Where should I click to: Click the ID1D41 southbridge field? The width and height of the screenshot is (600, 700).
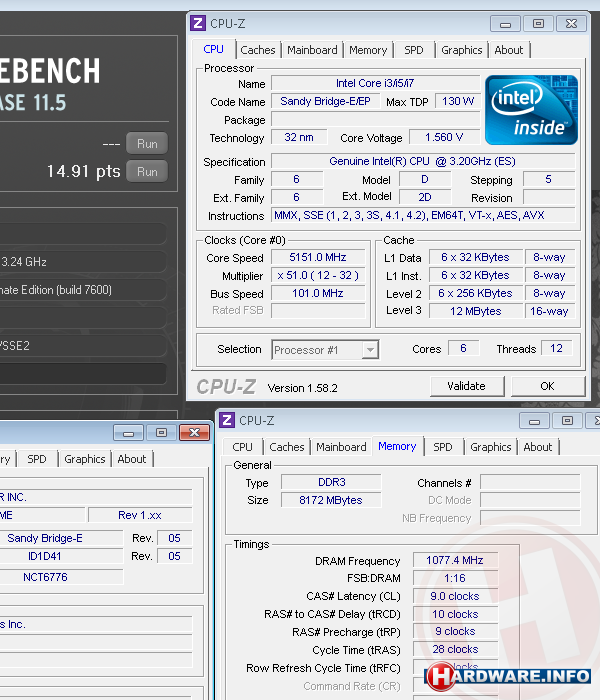(x=61, y=556)
